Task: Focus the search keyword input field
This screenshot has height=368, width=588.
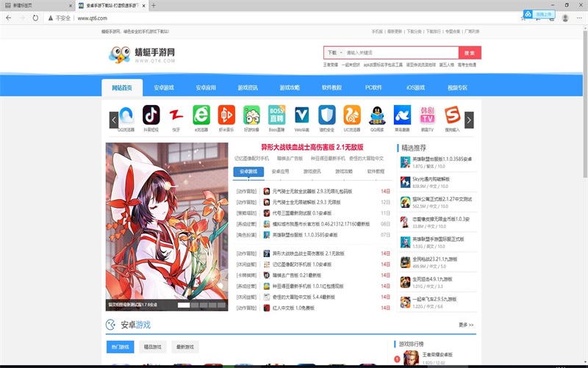Action: (401, 53)
